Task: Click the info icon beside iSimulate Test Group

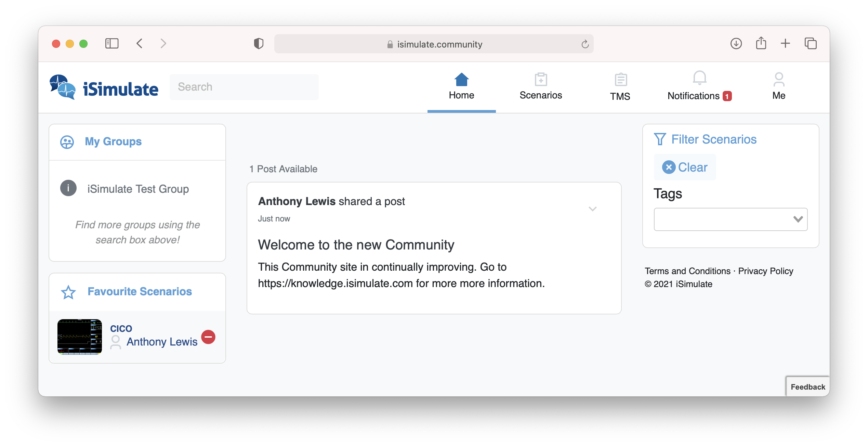Action: (x=68, y=188)
